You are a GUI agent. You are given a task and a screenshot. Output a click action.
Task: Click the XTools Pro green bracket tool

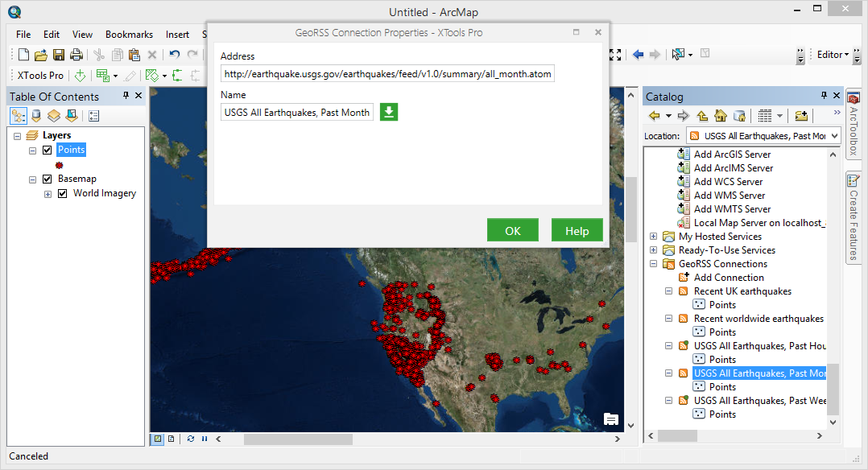pos(177,76)
